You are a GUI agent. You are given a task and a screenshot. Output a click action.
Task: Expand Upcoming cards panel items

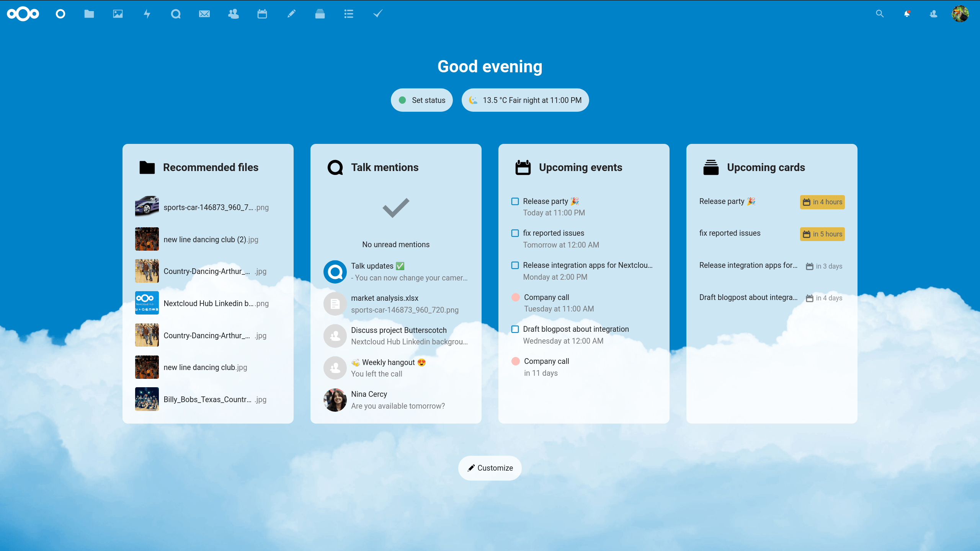(x=765, y=167)
